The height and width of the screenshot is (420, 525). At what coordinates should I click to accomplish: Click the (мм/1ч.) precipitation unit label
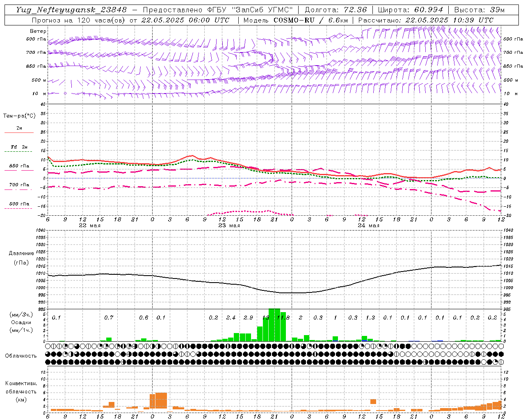click(x=21, y=330)
